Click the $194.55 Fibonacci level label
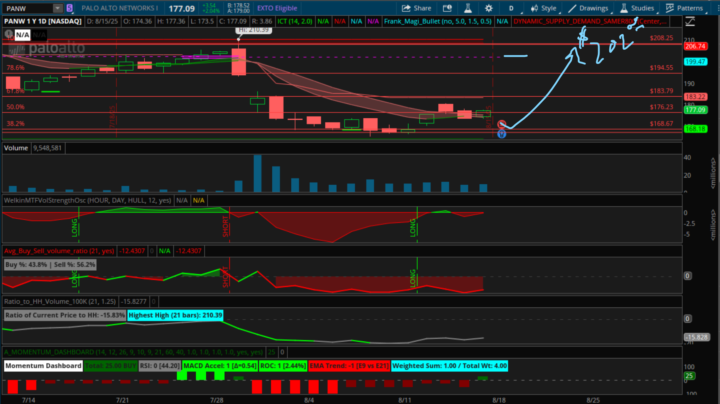The width and height of the screenshot is (720, 404). pos(661,67)
